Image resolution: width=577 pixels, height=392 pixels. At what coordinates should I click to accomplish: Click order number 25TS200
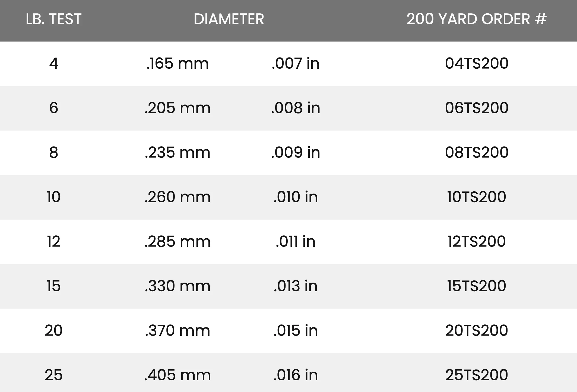tap(477, 375)
